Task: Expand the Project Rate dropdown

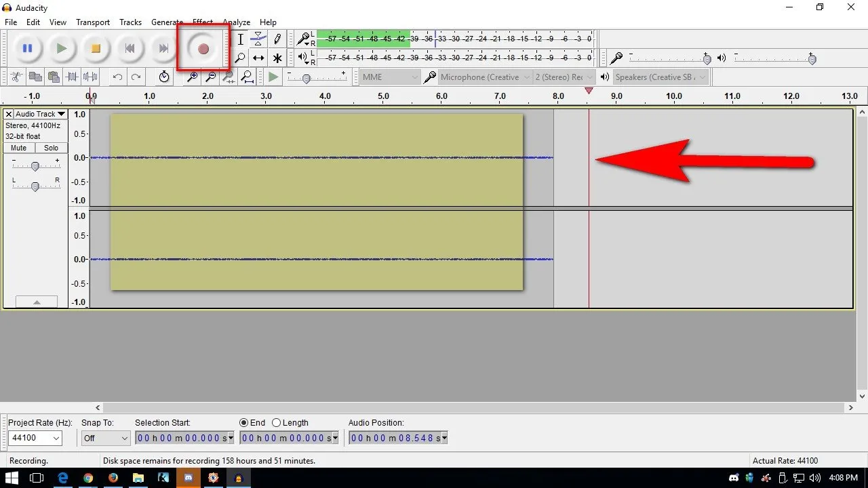Action: 56,439
